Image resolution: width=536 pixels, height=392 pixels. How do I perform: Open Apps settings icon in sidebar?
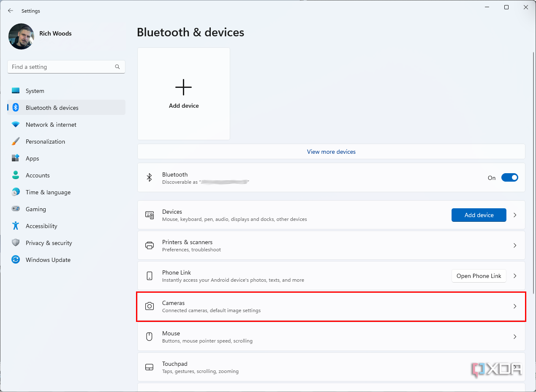tap(16, 158)
